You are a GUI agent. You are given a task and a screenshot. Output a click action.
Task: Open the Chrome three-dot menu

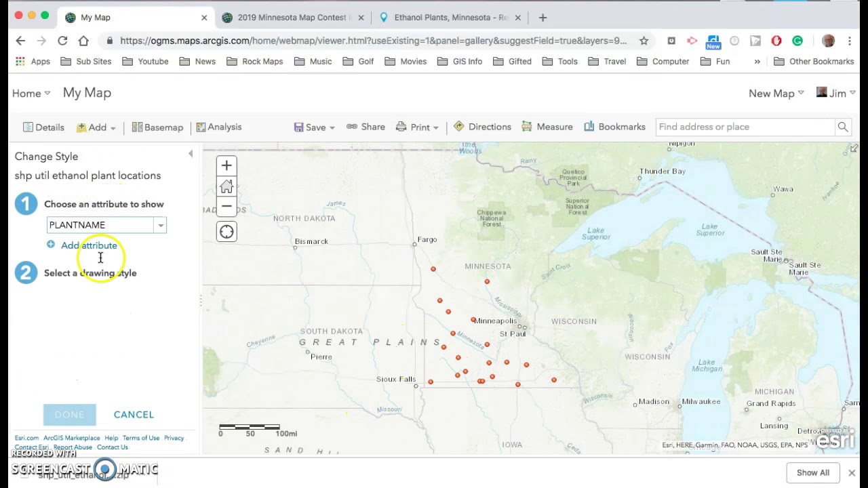click(x=850, y=41)
